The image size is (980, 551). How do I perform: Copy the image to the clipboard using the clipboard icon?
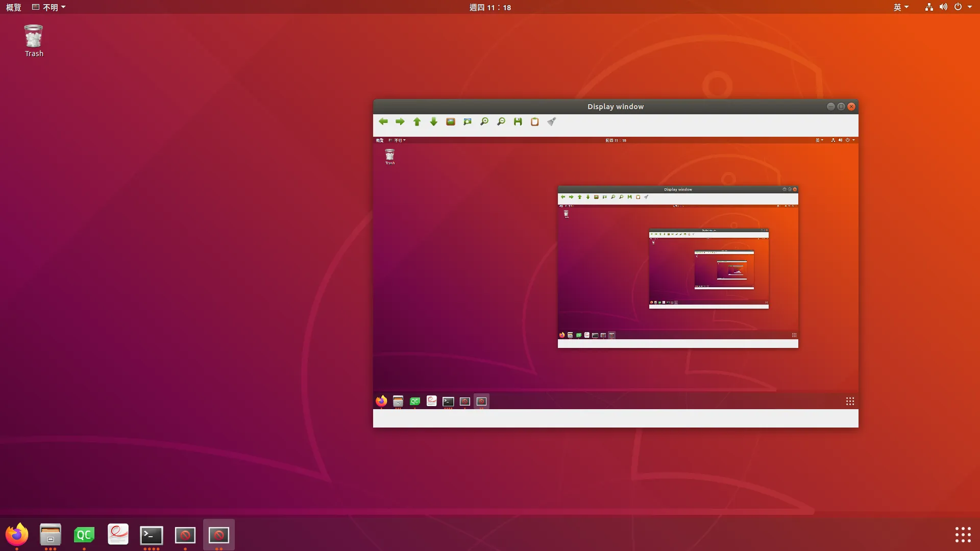point(535,121)
